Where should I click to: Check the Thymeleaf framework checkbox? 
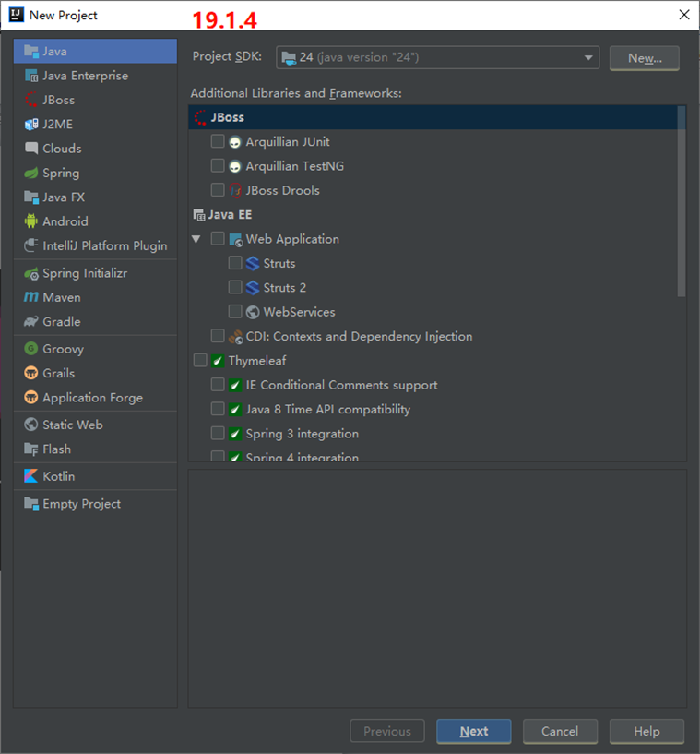200,360
